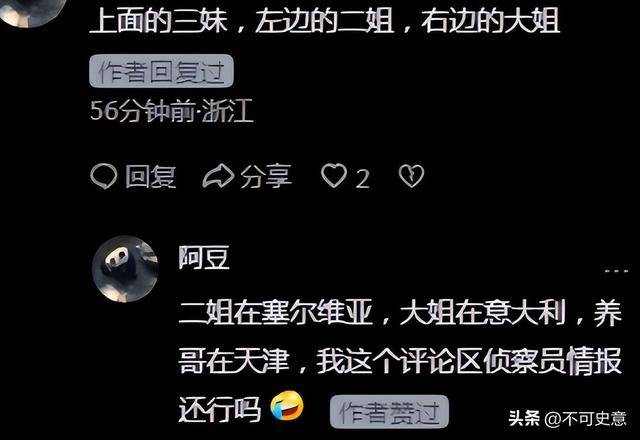This screenshot has height=440, width=640.
Task: Click the comment text about 三妹 and 二姐
Action: click(324, 21)
